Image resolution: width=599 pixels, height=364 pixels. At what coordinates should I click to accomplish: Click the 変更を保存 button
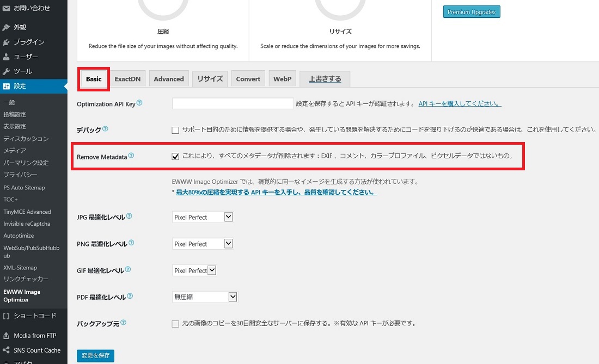pos(95,356)
